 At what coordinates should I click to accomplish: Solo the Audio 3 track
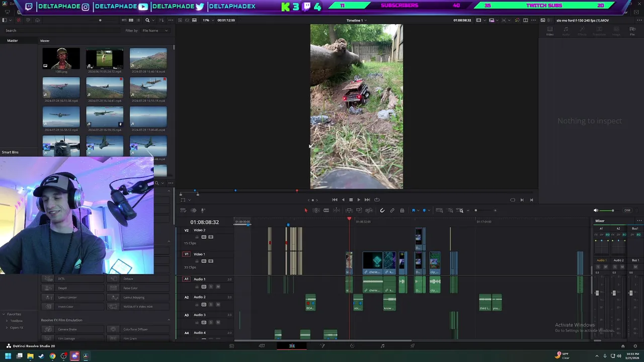pyautogui.click(x=211, y=322)
